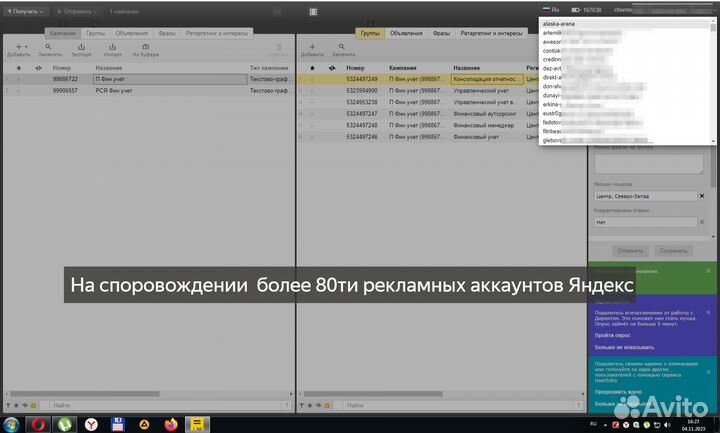Click star column header in campaigns table

pyautogui.click(x=19, y=68)
